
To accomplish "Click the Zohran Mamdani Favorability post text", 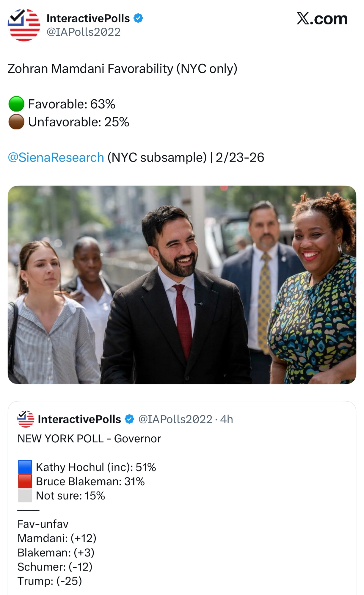I will click(122, 68).
